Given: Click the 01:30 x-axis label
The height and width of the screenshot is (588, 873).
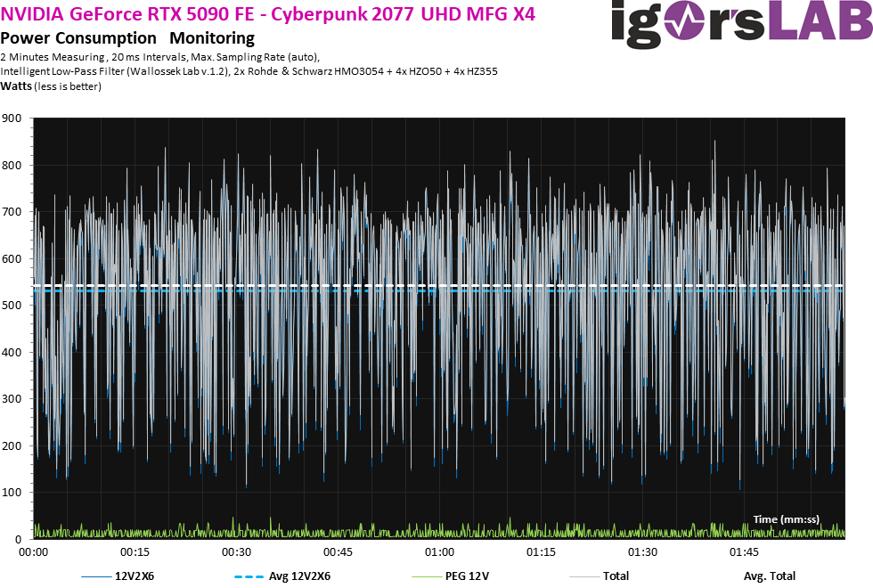Looking at the screenshot, I should [642, 552].
